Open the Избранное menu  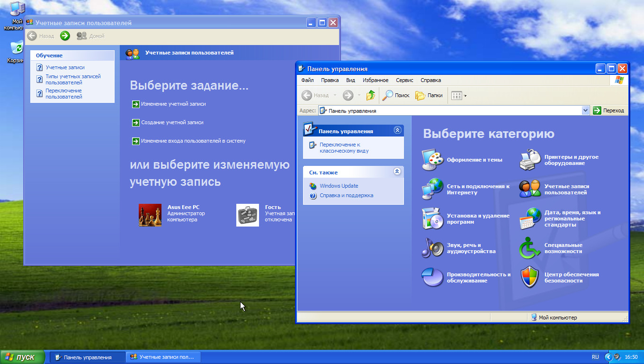point(376,80)
